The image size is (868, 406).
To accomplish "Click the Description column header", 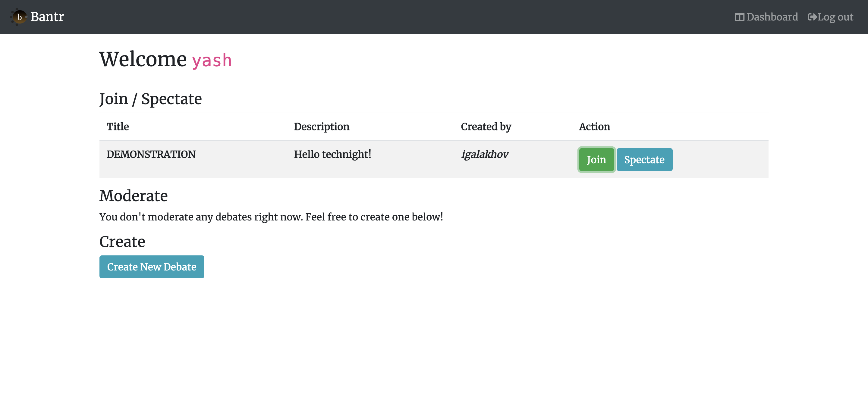I will coord(322,126).
